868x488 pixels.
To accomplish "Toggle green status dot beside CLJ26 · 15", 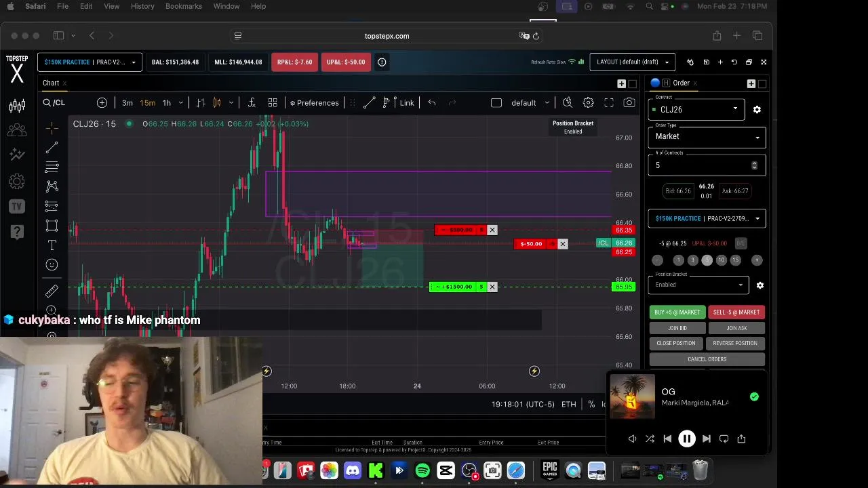I will tap(129, 124).
